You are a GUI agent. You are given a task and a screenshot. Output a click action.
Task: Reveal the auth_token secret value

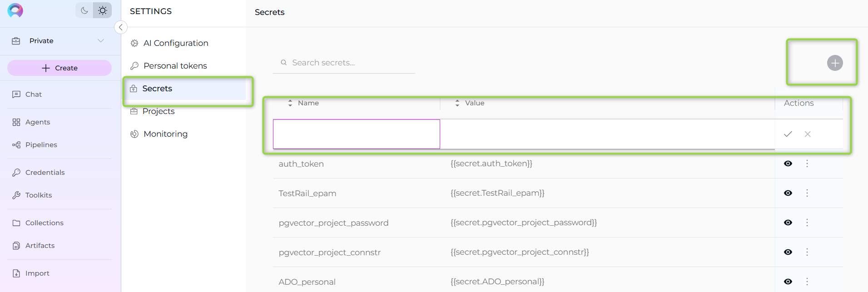[x=788, y=163]
